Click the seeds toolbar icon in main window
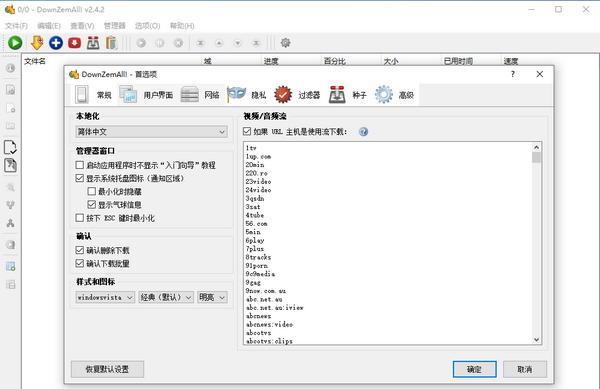This screenshot has width=600, height=389. pyautogui.click(x=93, y=42)
